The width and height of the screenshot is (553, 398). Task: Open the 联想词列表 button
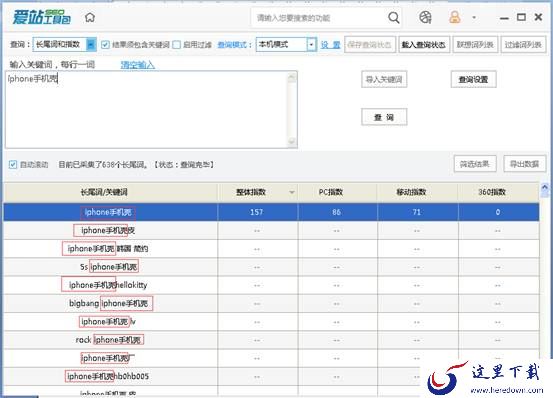point(475,44)
